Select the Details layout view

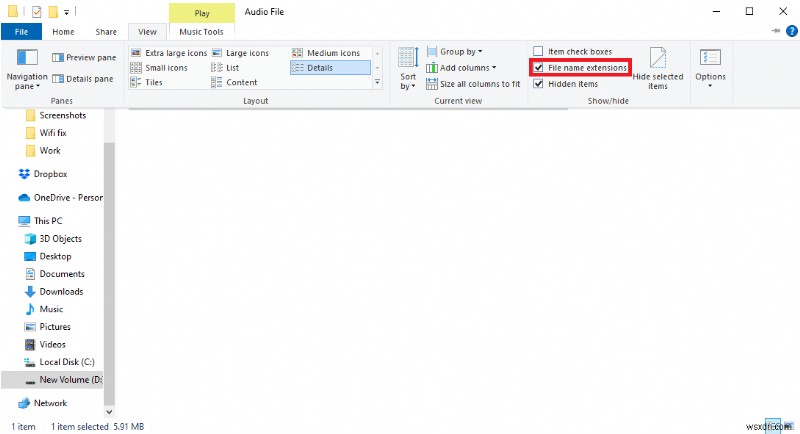[x=330, y=68]
